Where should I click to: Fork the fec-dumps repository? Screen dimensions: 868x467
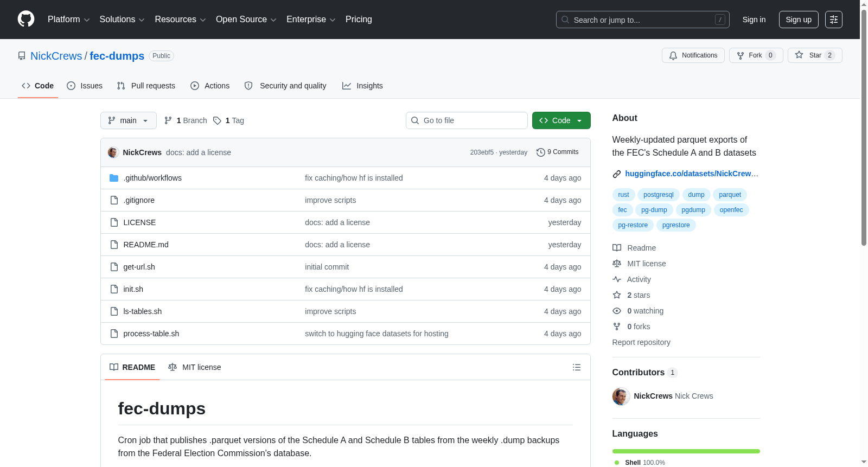pyautogui.click(x=756, y=55)
